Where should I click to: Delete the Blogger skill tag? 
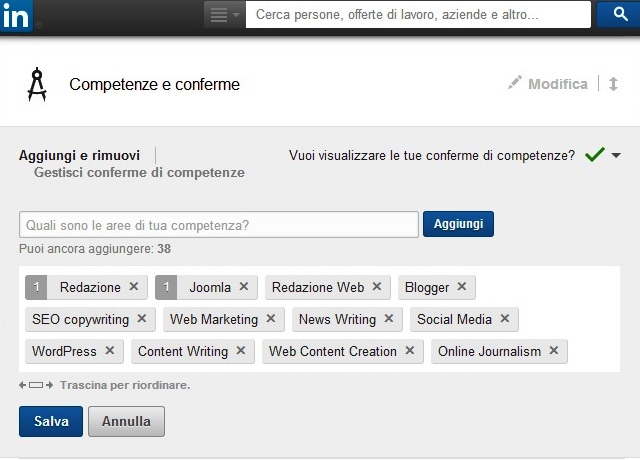(x=462, y=287)
